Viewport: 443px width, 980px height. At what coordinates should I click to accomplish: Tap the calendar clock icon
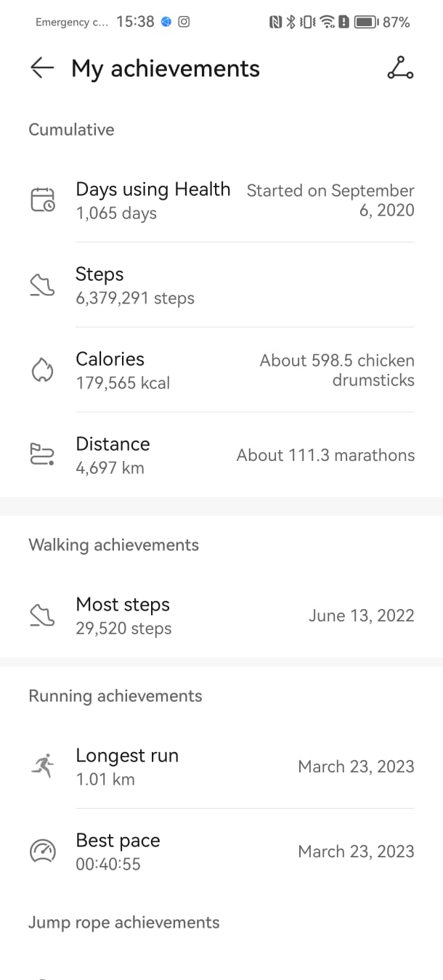(42, 200)
